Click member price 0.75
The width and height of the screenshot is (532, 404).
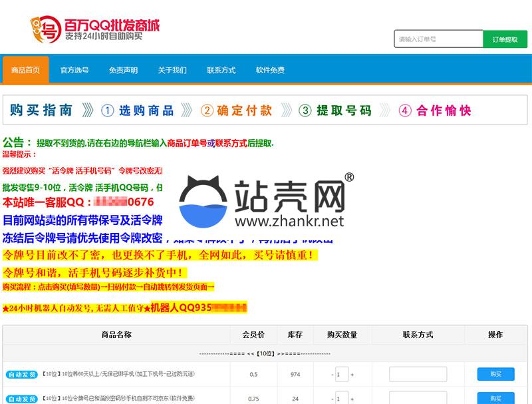click(253, 399)
